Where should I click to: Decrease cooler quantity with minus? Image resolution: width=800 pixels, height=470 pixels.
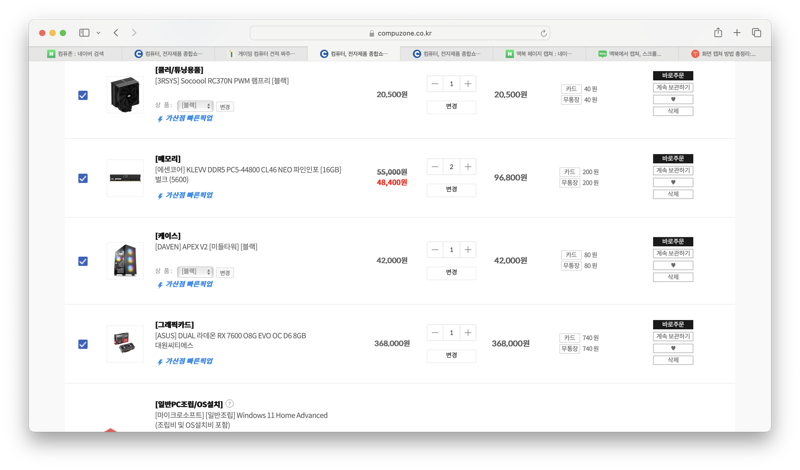435,84
